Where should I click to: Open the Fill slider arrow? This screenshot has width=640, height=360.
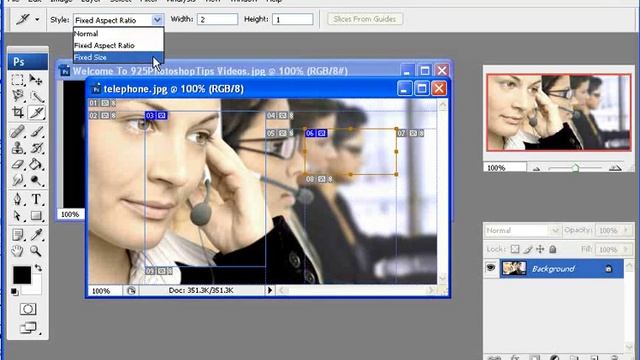(x=626, y=249)
